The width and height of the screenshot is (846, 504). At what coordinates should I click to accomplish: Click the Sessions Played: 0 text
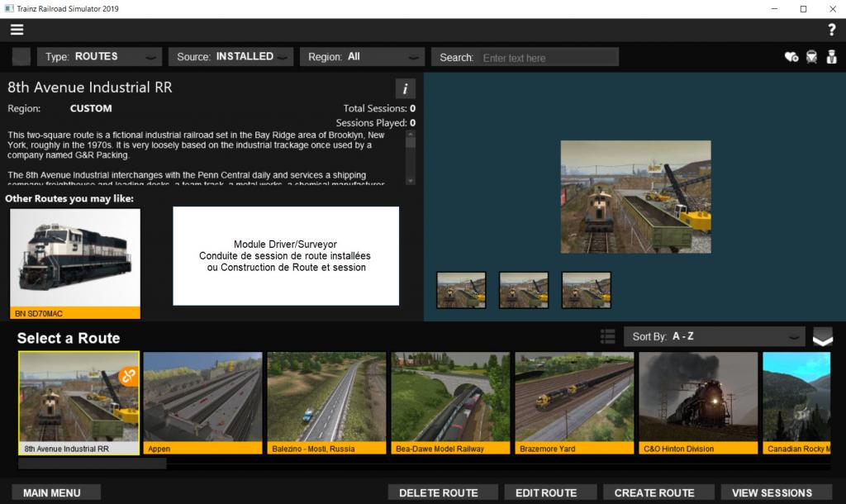pyautogui.click(x=376, y=123)
